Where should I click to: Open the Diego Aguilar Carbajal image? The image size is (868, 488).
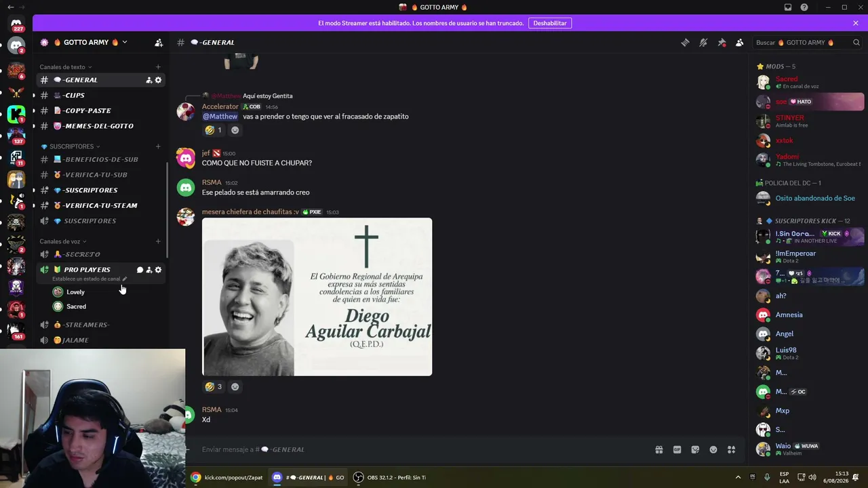pyautogui.click(x=317, y=297)
